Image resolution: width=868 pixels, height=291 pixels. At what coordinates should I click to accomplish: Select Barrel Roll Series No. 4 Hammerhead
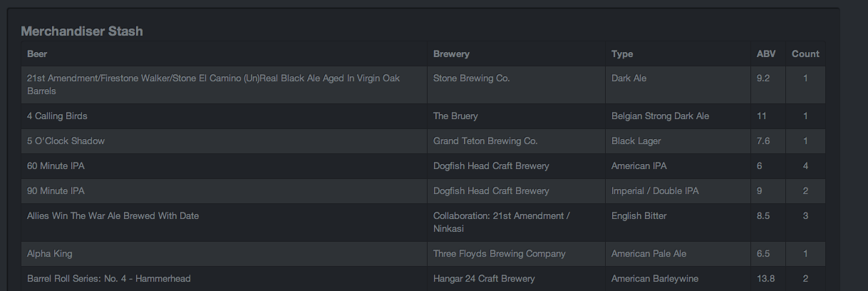coord(108,279)
